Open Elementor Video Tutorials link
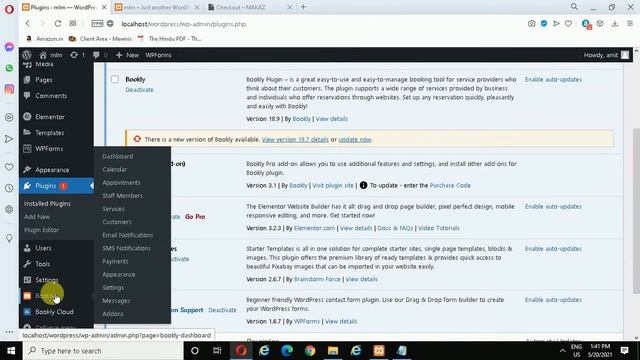 (439, 228)
